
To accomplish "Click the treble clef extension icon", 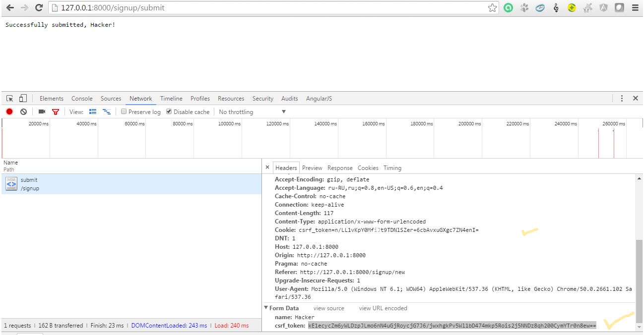I will (556, 8).
